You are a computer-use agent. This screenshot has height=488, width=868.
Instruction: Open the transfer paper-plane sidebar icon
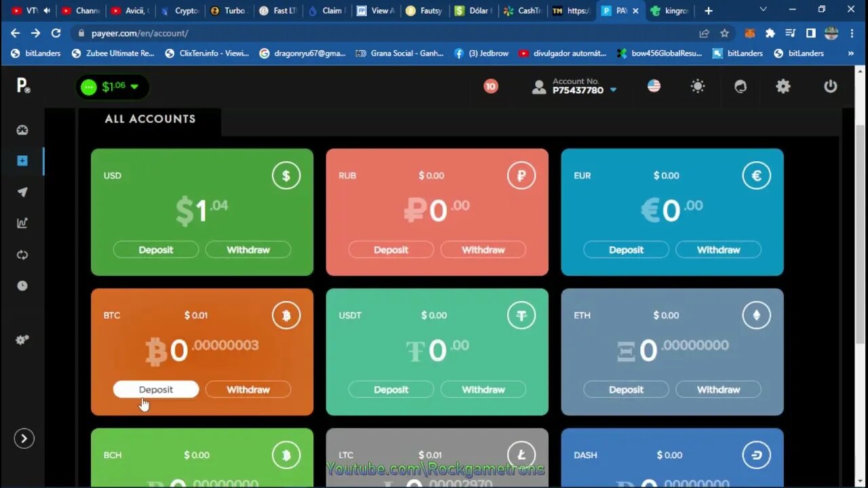pyautogui.click(x=22, y=192)
